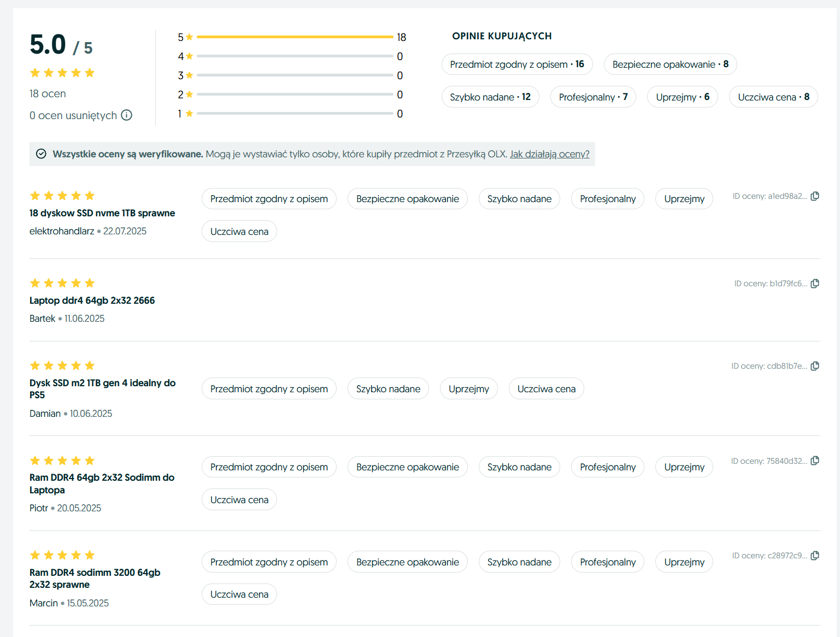
Task: Click 'Szybko nadane' tag in Damian's review
Action: 388,389
